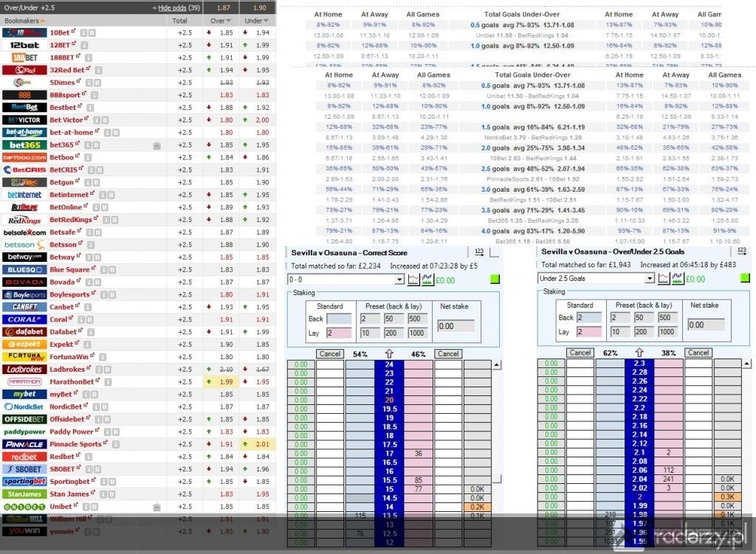Viewport: 756px width, 554px height.
Task: Open the BetRedKings bookmaker name link
Action: point(71,220)
